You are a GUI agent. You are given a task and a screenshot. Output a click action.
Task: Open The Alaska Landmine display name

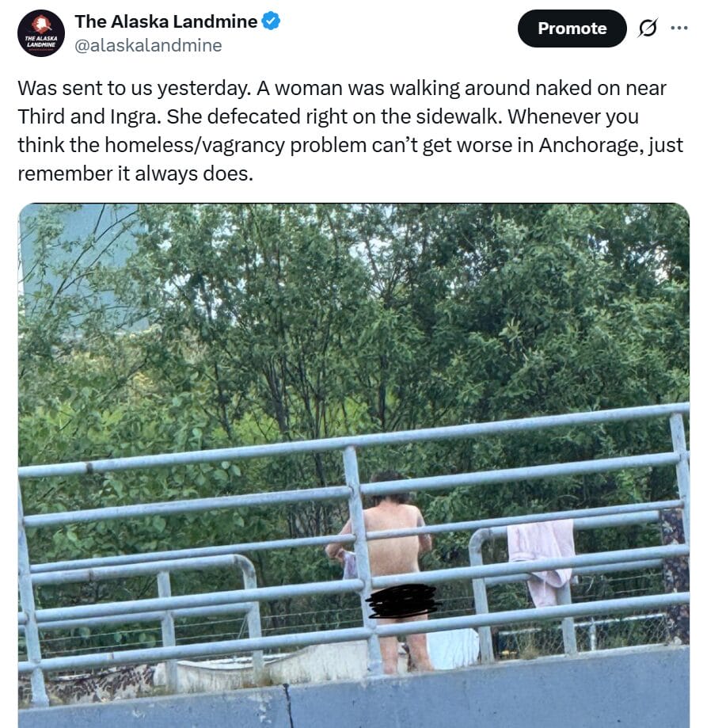click(166, 21)
